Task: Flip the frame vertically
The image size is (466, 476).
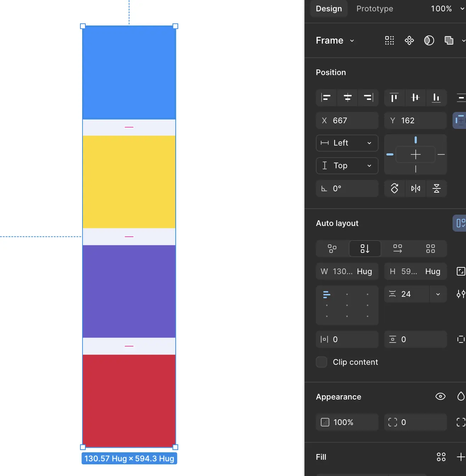Action: [x=436, y=188]
